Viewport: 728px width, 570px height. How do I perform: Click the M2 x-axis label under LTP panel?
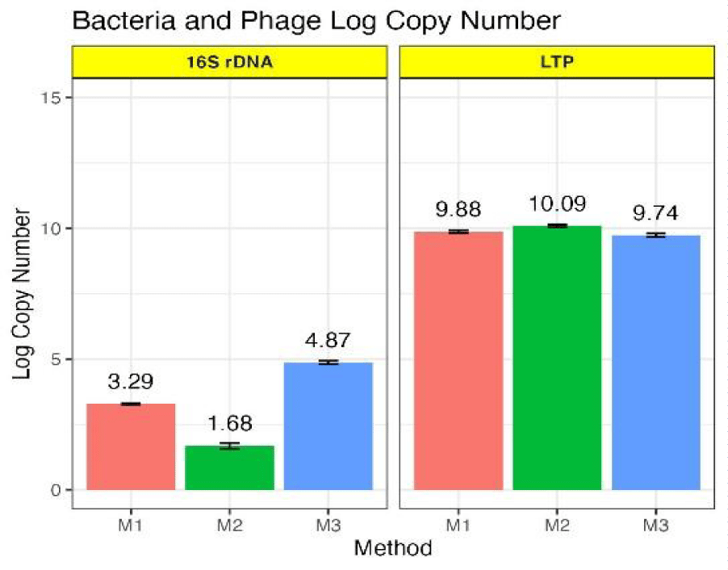click(x=557, y=525)
